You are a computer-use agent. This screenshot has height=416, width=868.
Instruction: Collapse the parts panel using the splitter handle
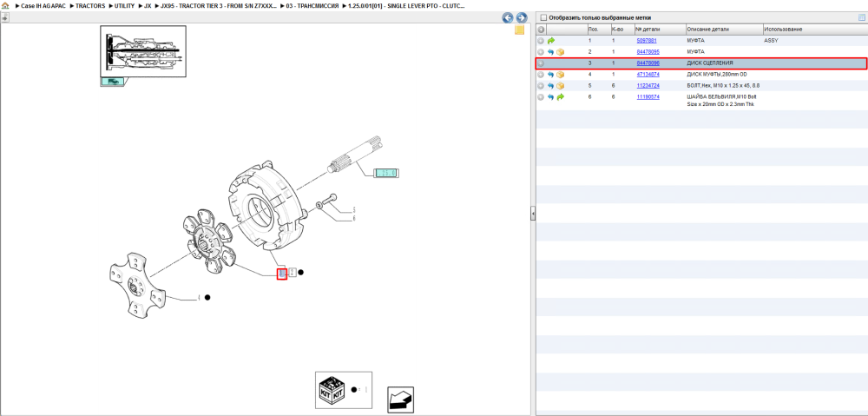533,213
